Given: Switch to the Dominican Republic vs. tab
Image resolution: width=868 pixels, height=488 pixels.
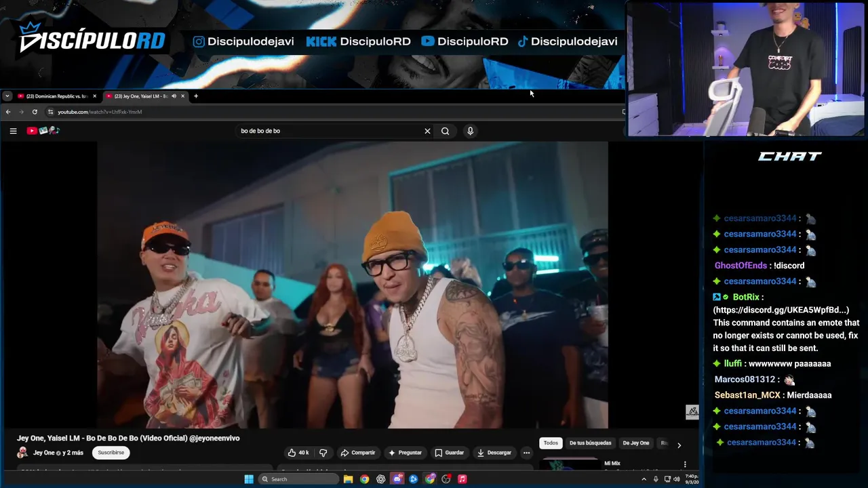Looking at the screenshot, I should coord(57,96).
